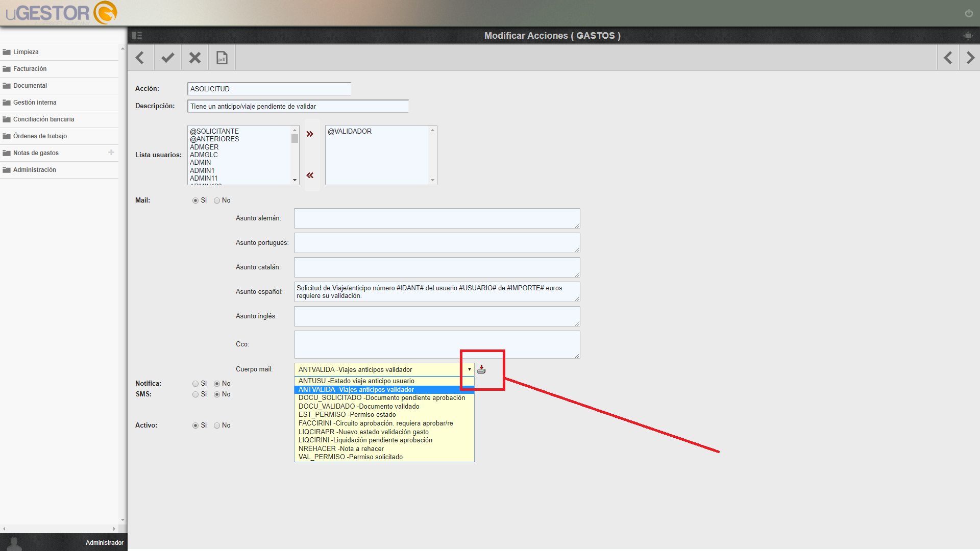
Task: Click the power logout icon
Action: click(x=969, y=13)
